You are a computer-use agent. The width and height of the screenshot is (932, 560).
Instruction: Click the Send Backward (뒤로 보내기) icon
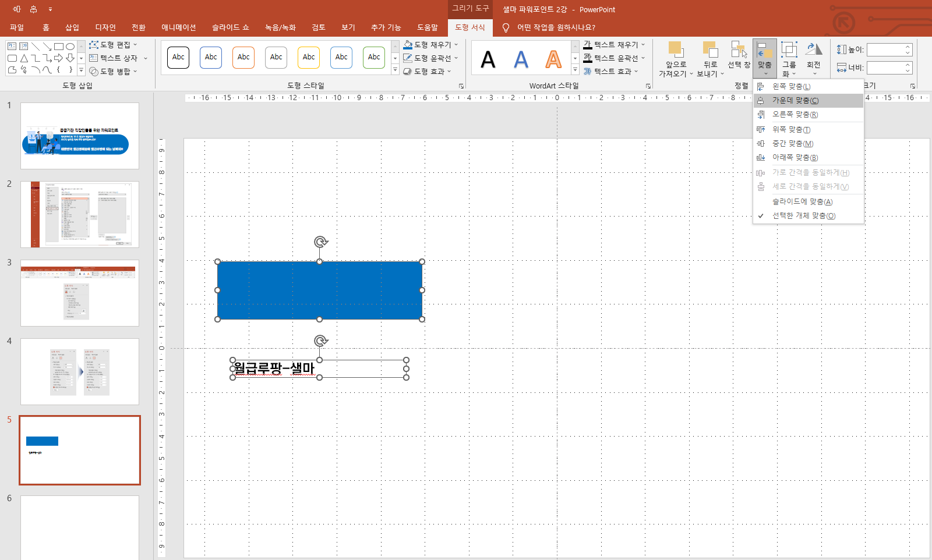pyautogui.click(x=710, y=49)
